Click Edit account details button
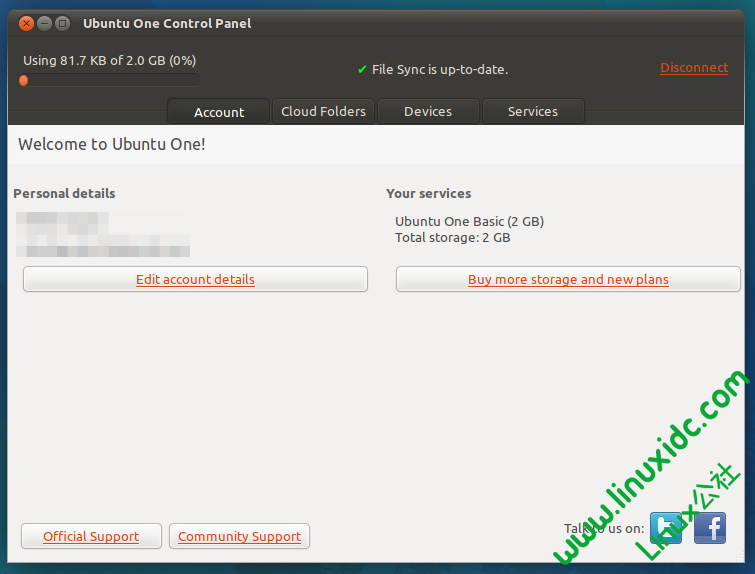This screenshot has height=574, width=755. pyautogui.click(x=195, y=279)
